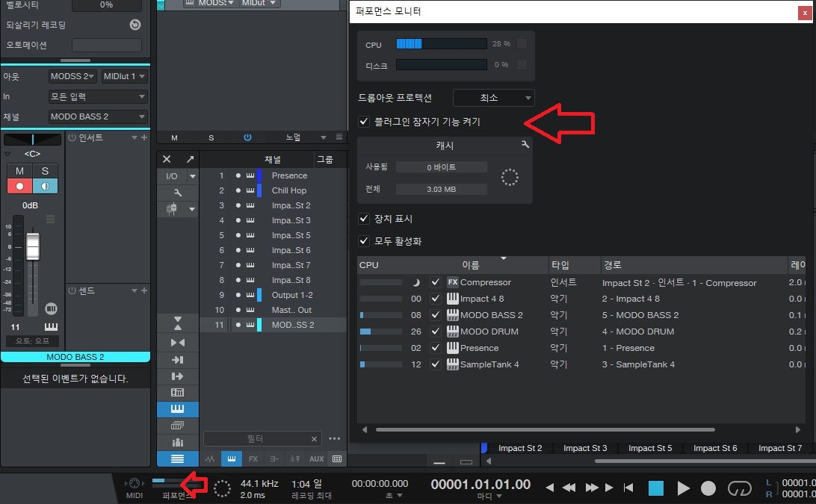Expand the I/O dropdown arrow in mixer
816x504 pixels.
click(193, 176)
